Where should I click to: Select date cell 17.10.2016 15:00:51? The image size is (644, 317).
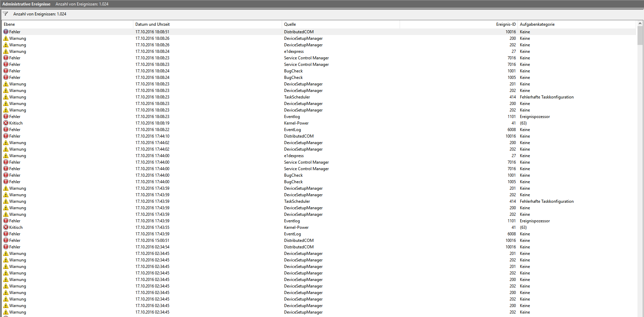click(152, 240)
